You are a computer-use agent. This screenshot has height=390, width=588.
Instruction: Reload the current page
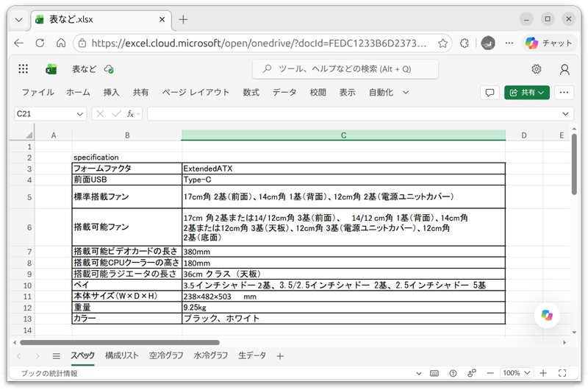(x=40, y=43)
